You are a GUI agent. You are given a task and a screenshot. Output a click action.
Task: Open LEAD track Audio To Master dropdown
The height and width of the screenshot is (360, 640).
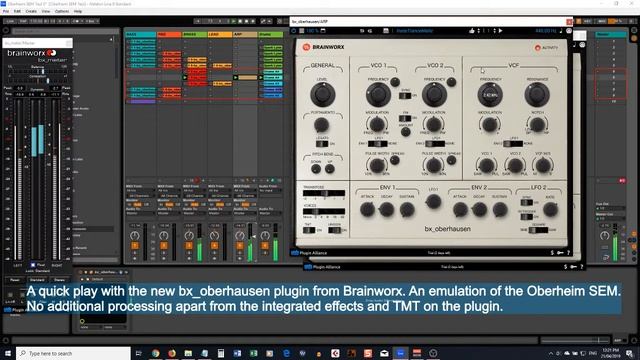220,213
